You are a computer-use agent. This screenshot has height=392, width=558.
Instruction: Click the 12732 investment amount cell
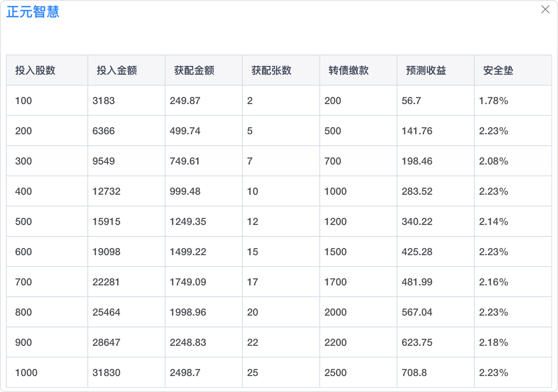[106, 191]
